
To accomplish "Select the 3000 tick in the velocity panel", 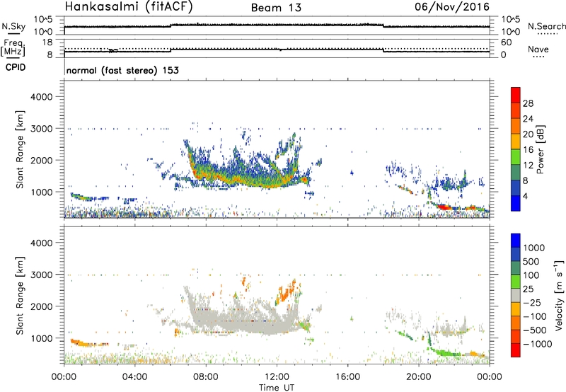I will (x=41, y=275).
